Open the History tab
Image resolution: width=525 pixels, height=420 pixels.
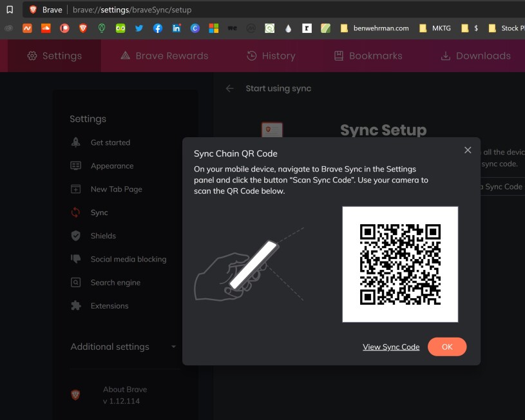(x=271, y=55)
